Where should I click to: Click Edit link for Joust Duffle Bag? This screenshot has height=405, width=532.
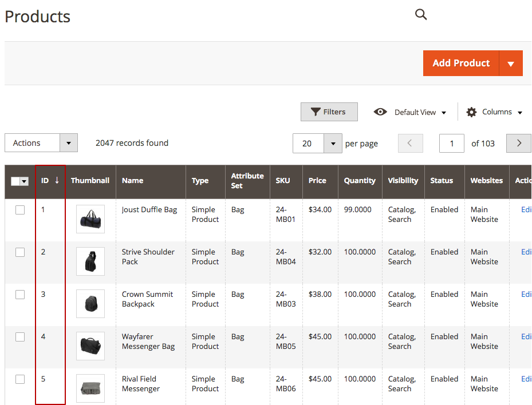point(526,210)
